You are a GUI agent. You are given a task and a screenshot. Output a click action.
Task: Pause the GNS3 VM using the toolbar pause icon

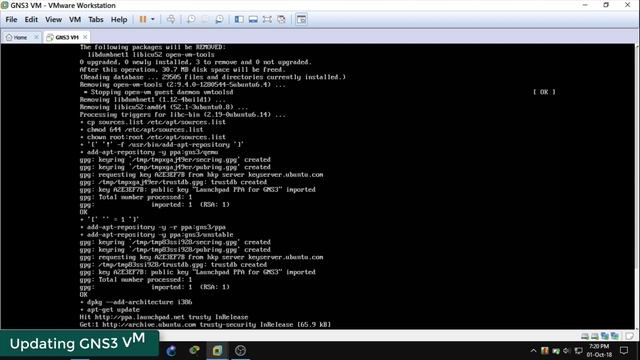142,19
